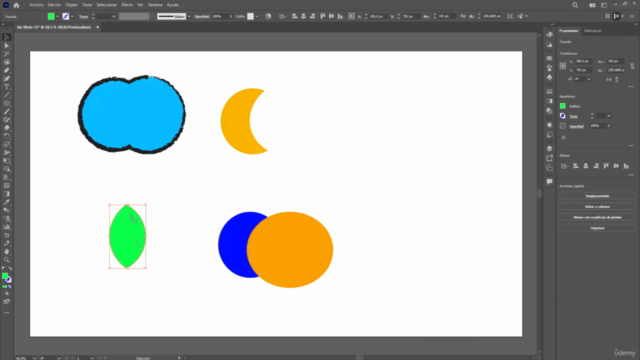Click the Opacidad link in Apariencia

point(576,126)
